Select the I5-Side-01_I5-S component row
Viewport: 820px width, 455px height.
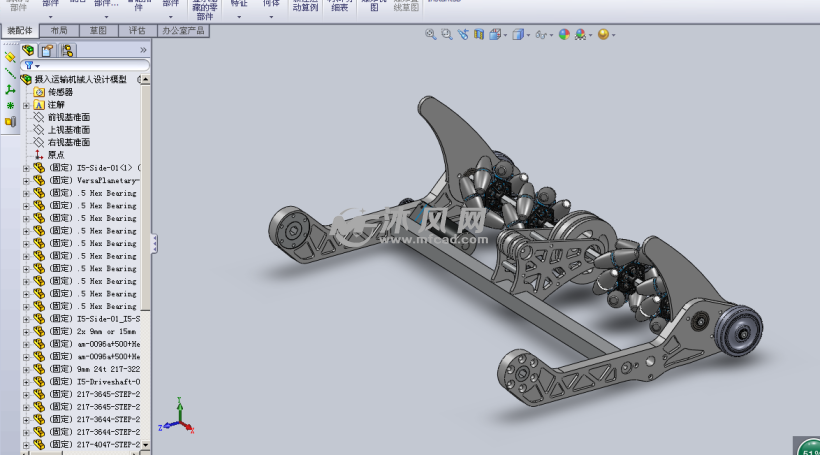click(87, 318)
